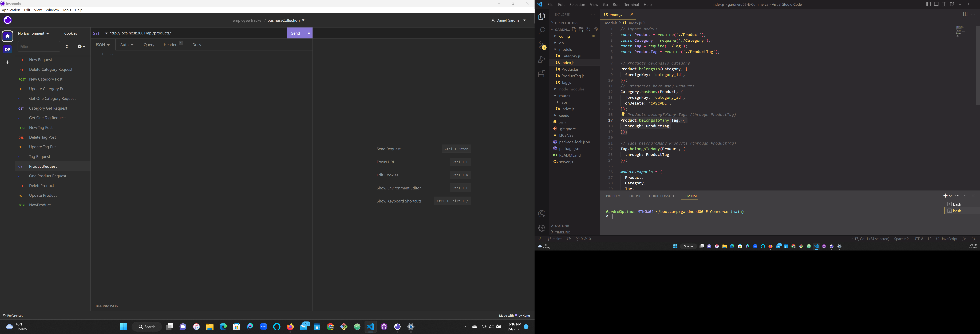Click the Send request button
980x334 pixels.
(x=296, y=33)
